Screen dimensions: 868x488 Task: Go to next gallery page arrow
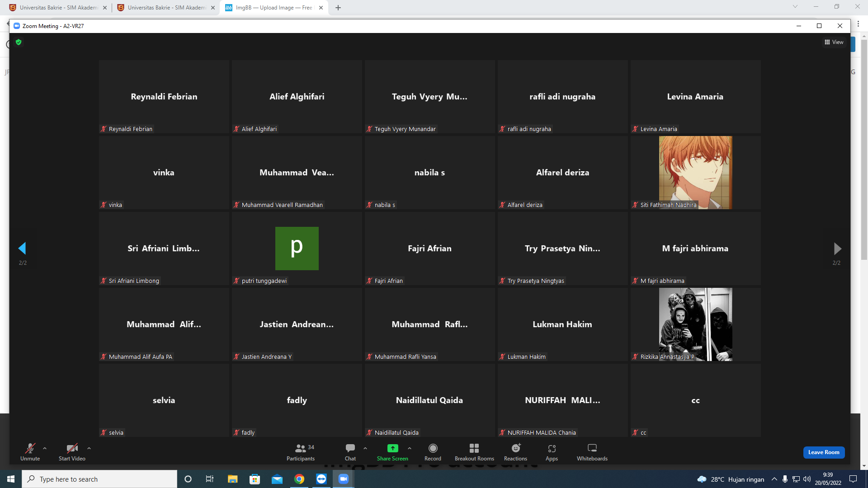pos(837,248)
